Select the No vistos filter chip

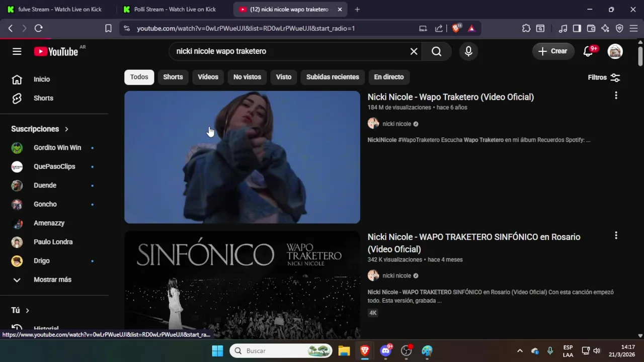pos(247,77)
